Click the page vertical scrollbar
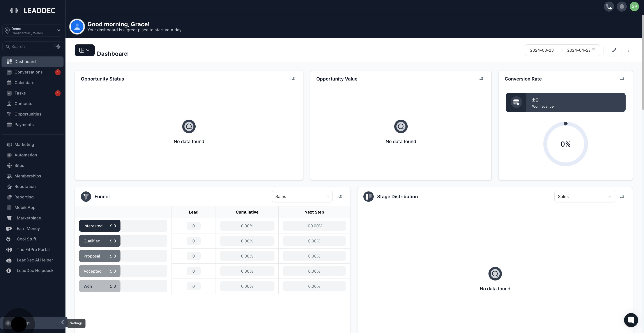644x333 pixels. [x=643, y=62]
